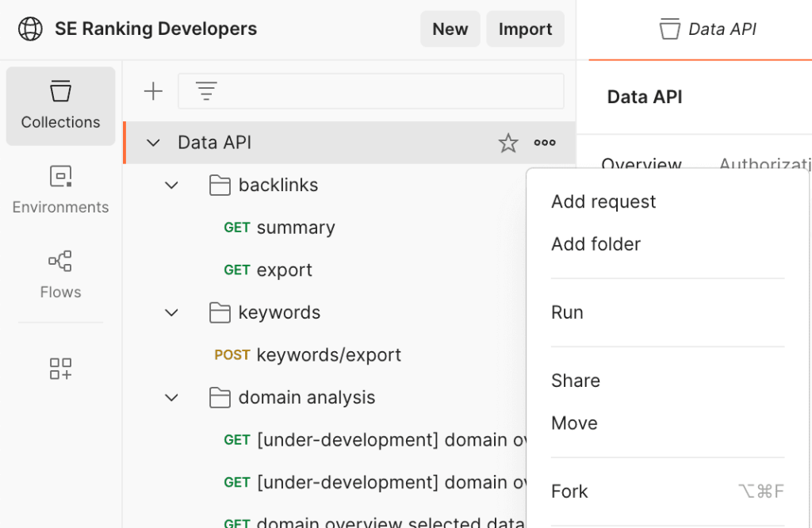
Task: Open the Authorization tab
Action: click(765, 165)
